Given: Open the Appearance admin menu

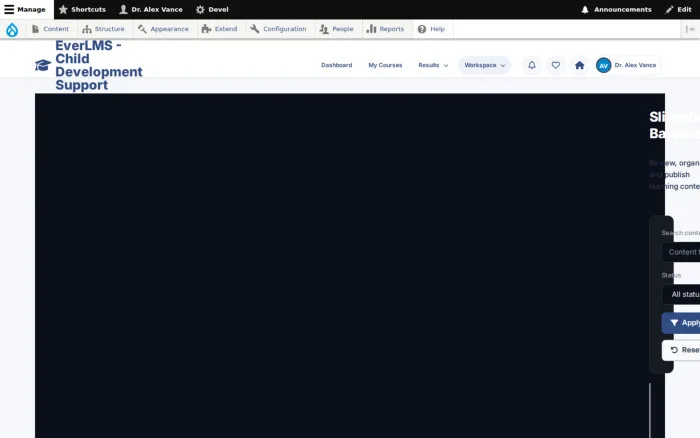Looking at the screenshot, I should pos(163,29).
